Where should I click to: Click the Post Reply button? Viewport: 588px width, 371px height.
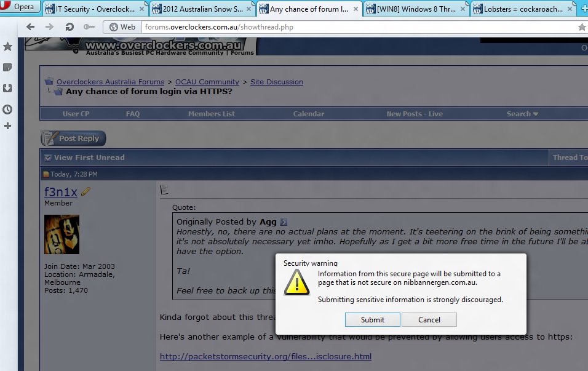click(x=73, y=138)
